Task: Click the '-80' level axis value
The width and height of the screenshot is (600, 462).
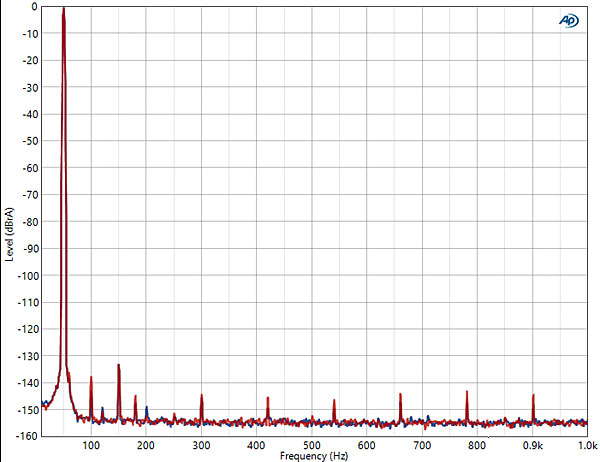Action: [31, 222]
